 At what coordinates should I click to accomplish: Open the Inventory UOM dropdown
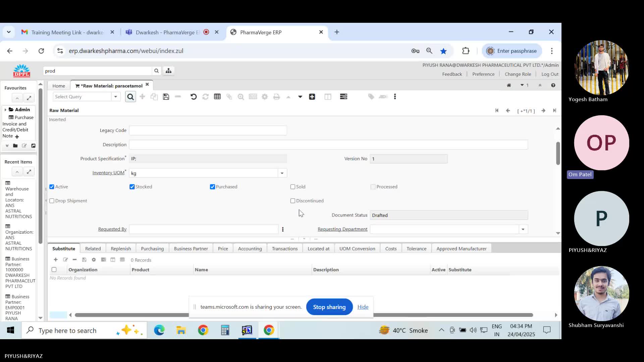pos(282,173)
